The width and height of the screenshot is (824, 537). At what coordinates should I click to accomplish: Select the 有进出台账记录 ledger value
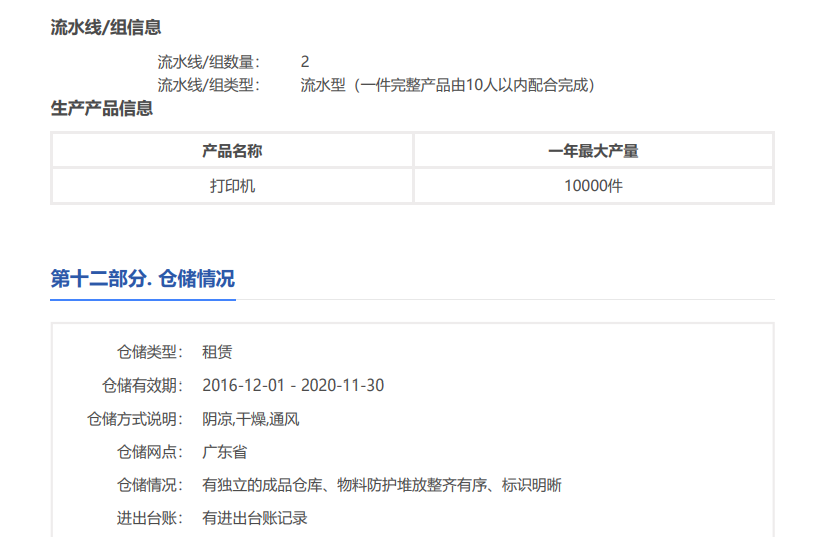click(254, 518)
